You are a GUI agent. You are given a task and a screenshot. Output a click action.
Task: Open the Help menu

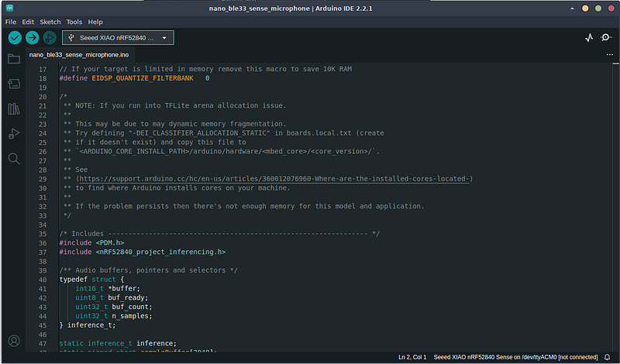[x=95, y=22]
